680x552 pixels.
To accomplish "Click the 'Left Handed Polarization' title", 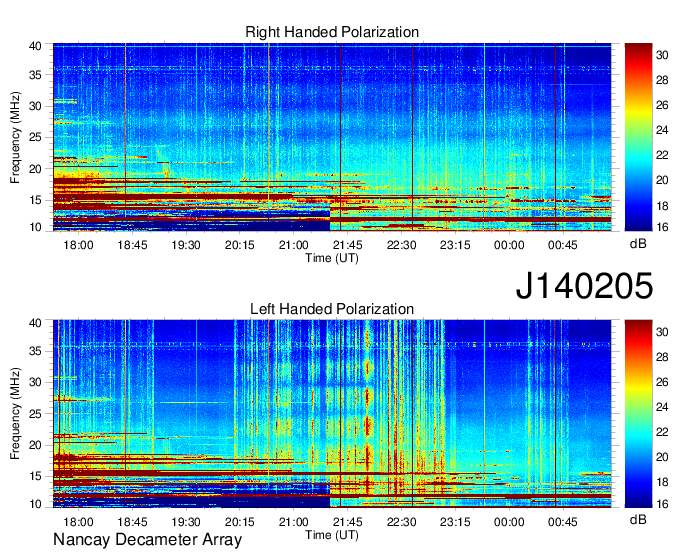I will (332, 309).
